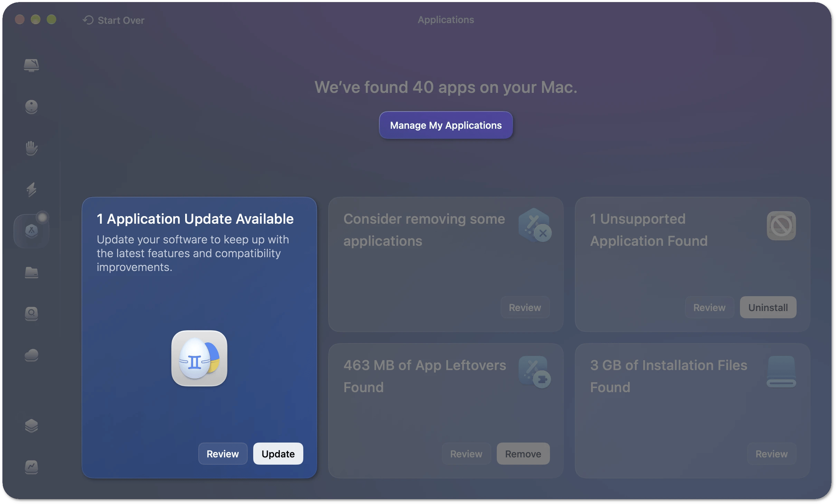Open the cloud icon in sidebar
Viewport: 836px width, 504px height.
click(31, 355)
